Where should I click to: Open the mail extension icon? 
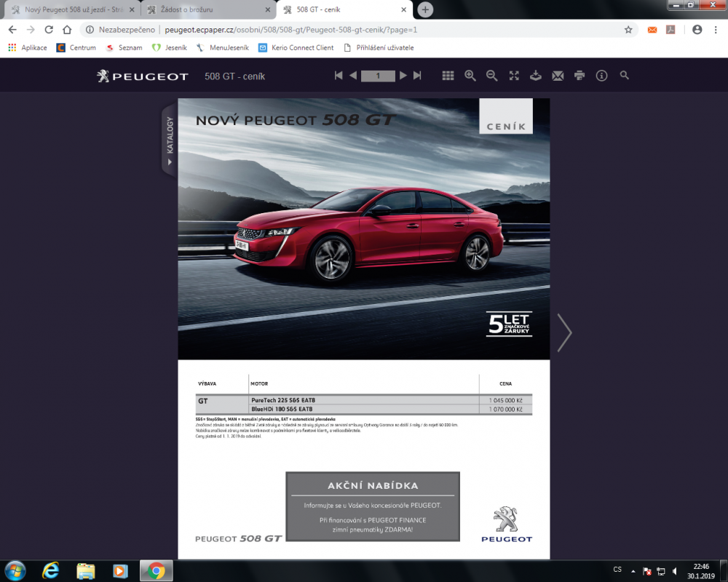(652, 30)
